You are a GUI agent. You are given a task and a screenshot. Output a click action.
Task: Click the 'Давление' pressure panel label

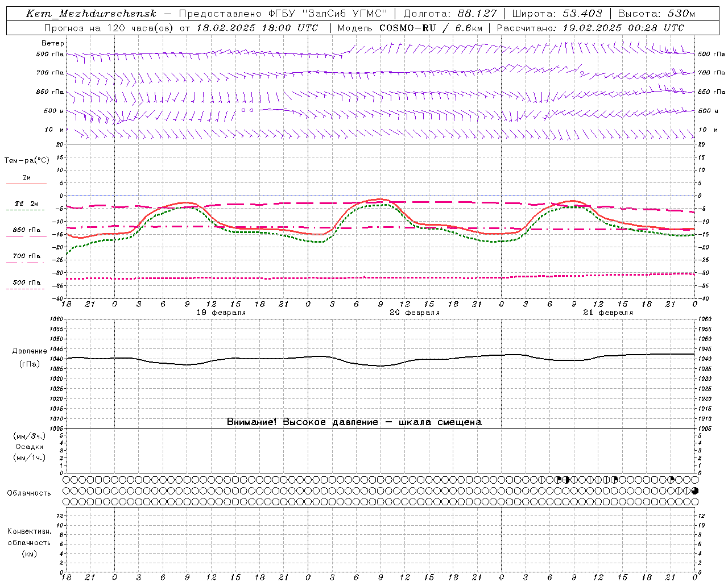click(x=30, y=351)
